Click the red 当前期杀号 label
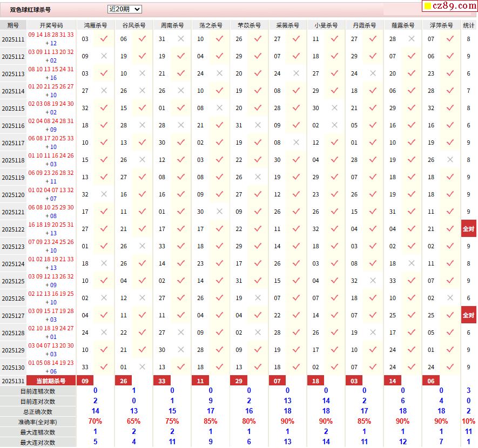 [51, 381]
